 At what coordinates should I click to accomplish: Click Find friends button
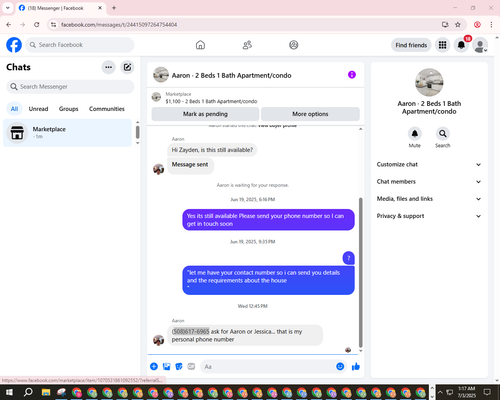411,45
